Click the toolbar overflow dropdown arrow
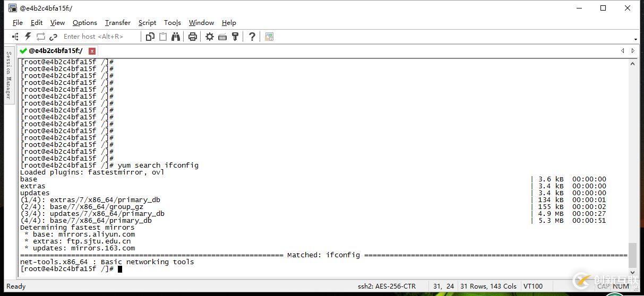 636,39
